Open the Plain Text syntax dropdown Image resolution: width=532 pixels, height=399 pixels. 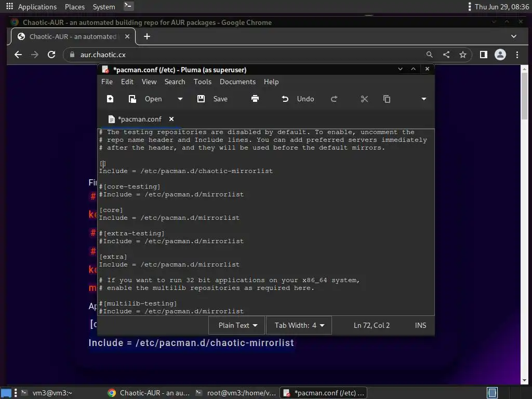tap(237, 325)
